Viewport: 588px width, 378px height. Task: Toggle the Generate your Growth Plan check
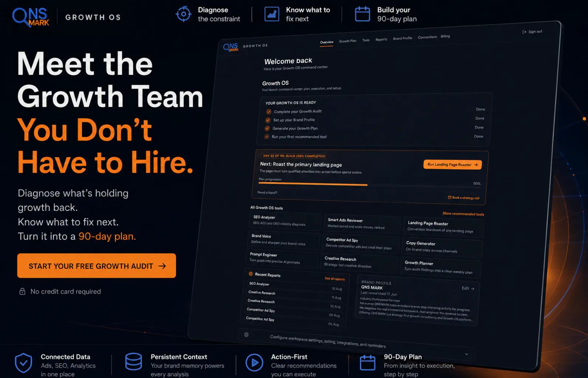(267, 128)
